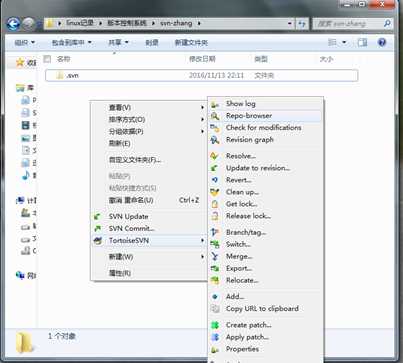403x363 pixels.
Task: Click the Export icon
Action: (215, 268)
